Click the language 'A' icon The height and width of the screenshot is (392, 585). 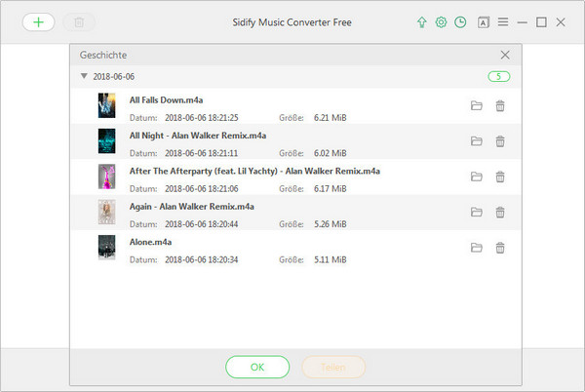point(484,22)
